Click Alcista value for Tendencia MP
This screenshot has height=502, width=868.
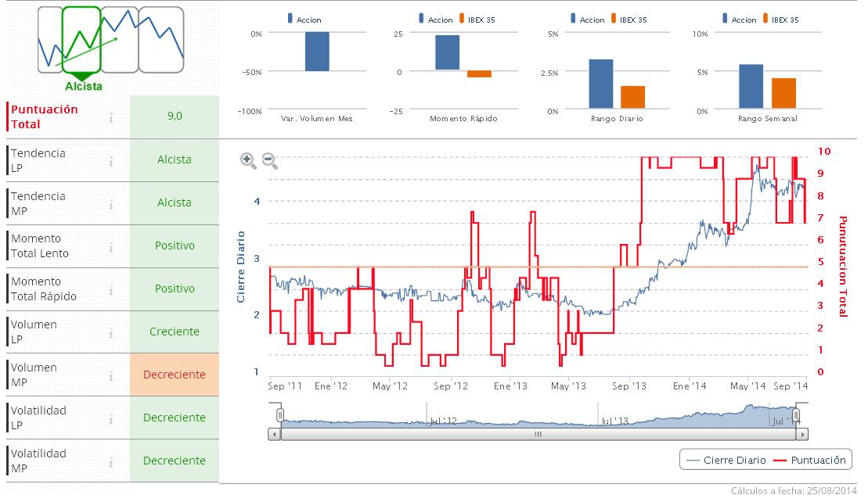pos(175,203)
